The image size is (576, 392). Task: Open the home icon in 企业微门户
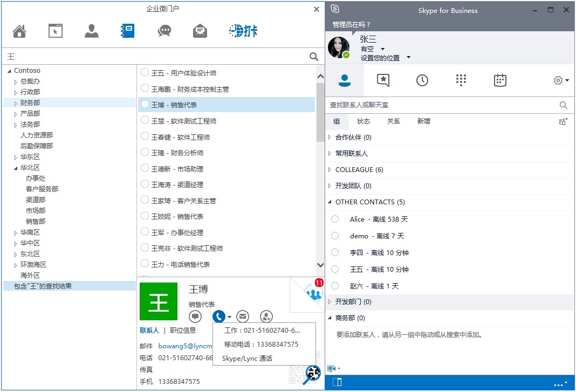pyautogui.click(x=19, y=31)
